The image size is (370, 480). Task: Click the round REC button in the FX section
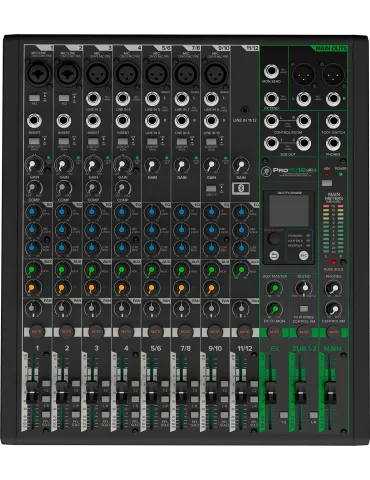pyautogui.click(x=303, y=256)
